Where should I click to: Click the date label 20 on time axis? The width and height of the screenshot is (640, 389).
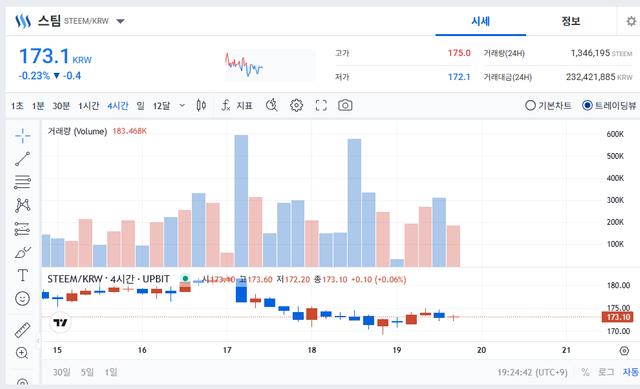(481, 350)
